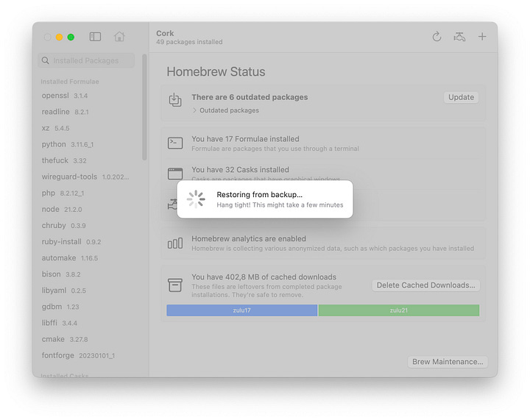Image resolution: width=530 pixels, height=420 pixels.
Task: Click '49 packages installed' subtitle
Action: coord(189,42)
